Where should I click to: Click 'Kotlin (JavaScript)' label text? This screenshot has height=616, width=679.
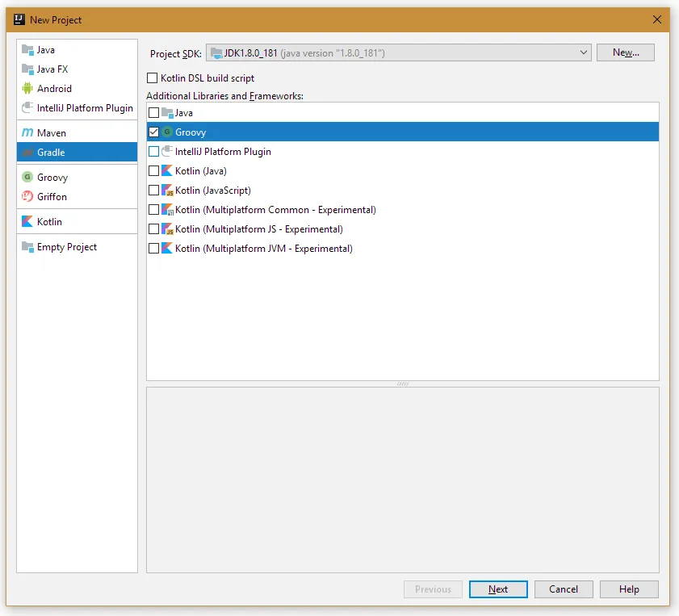click(x=213, y=191)
